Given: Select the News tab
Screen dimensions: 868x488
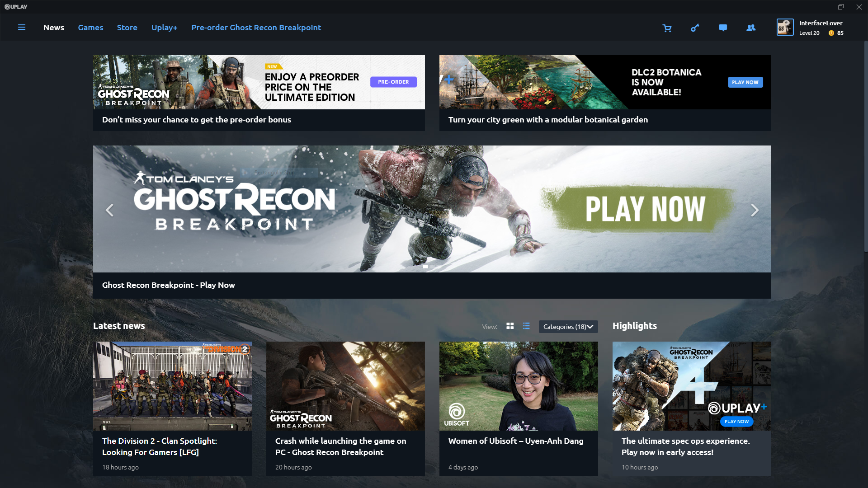Looking at the screenshot, I should [x=54, y=28].
